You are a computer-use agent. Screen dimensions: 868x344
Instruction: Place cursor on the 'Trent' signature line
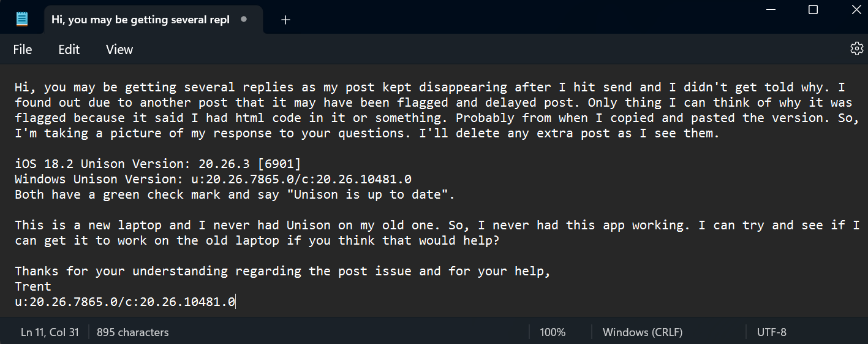pos(33,286)
